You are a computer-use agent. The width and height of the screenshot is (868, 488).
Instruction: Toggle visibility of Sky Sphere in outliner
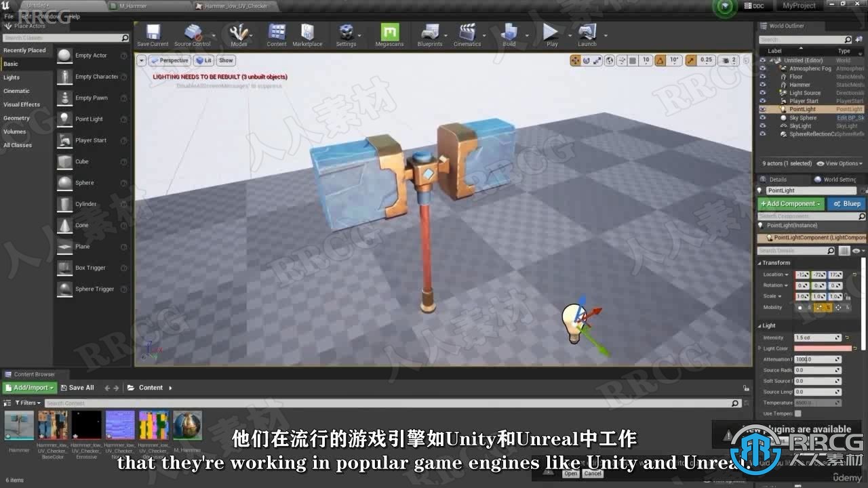(x=763, y=118)
